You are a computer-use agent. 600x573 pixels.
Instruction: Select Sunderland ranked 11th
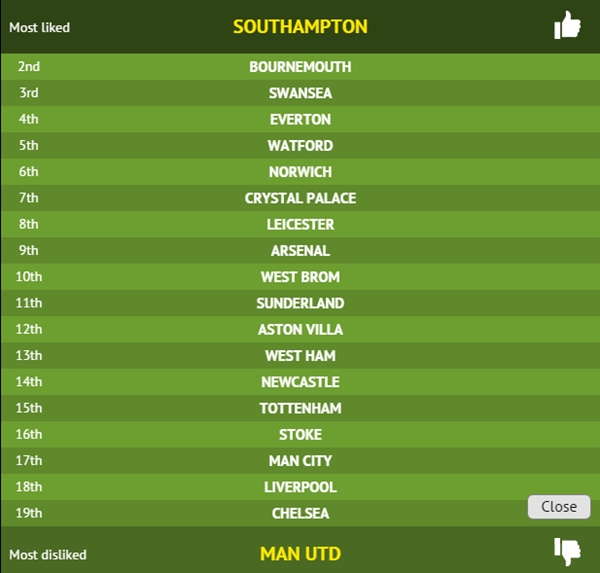pyautogui.click(x=300, y=303)
